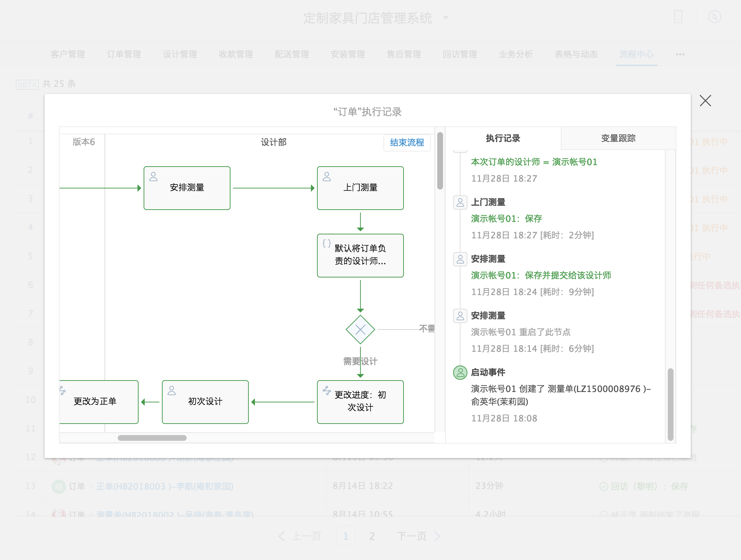The image size is (741, 560).
Task: Open the 售后管理 menu
Action: coord(404,54)
